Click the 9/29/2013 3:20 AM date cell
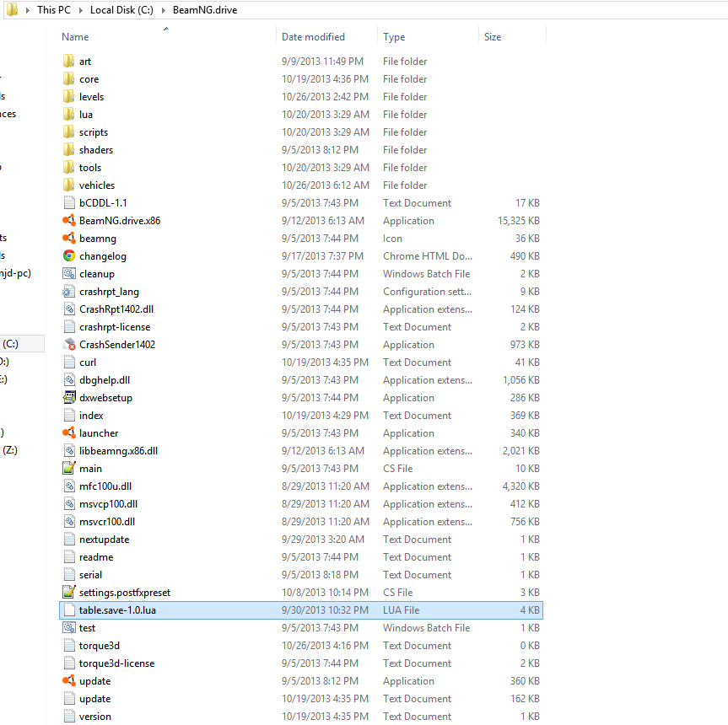This screenshot has height=725, width=728. [323, 540]
